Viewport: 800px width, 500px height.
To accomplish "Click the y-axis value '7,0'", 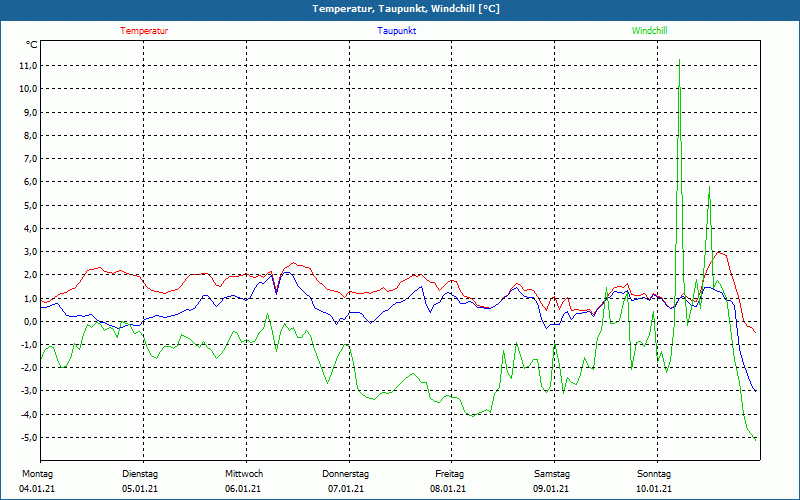I will (x=29, y=159).
